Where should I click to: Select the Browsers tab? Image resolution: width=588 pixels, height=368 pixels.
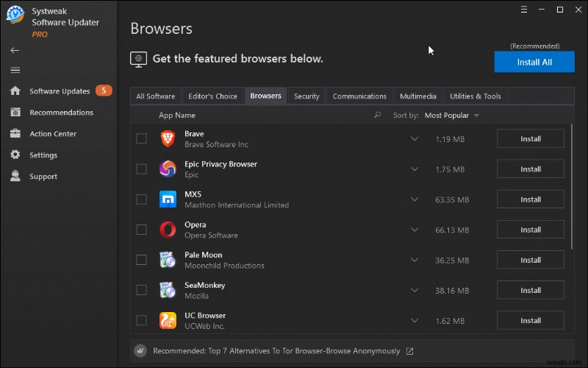click(x=265, y=96)
